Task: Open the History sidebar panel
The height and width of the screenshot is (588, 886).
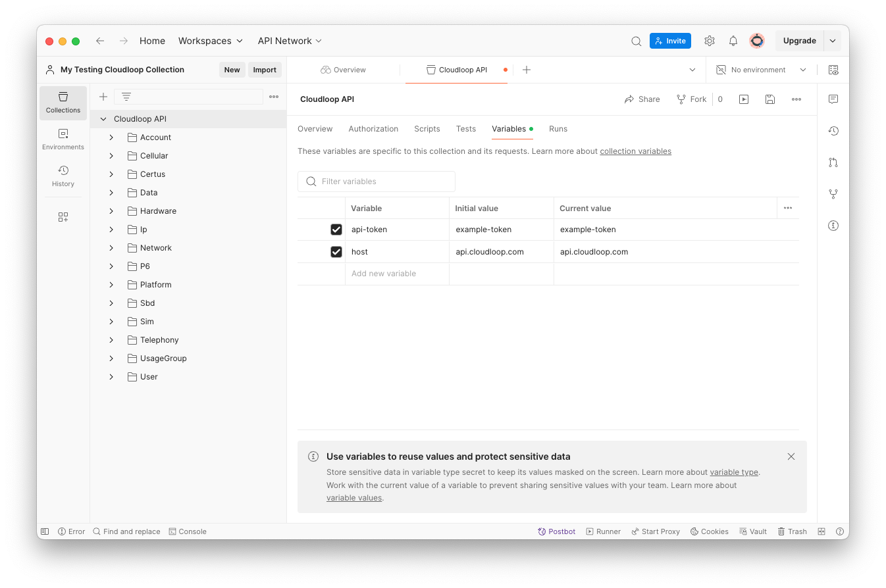Action: click(63, 176)
